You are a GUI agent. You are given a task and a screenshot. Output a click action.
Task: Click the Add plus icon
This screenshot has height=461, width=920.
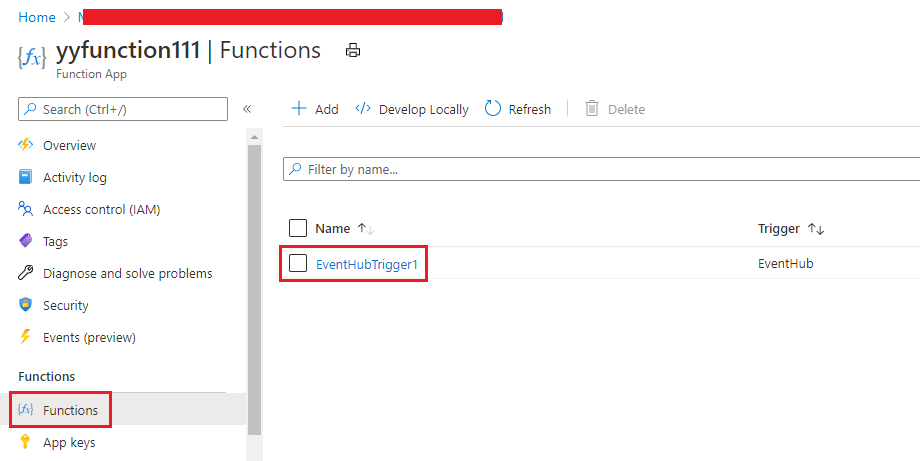(x=299, y=109)
